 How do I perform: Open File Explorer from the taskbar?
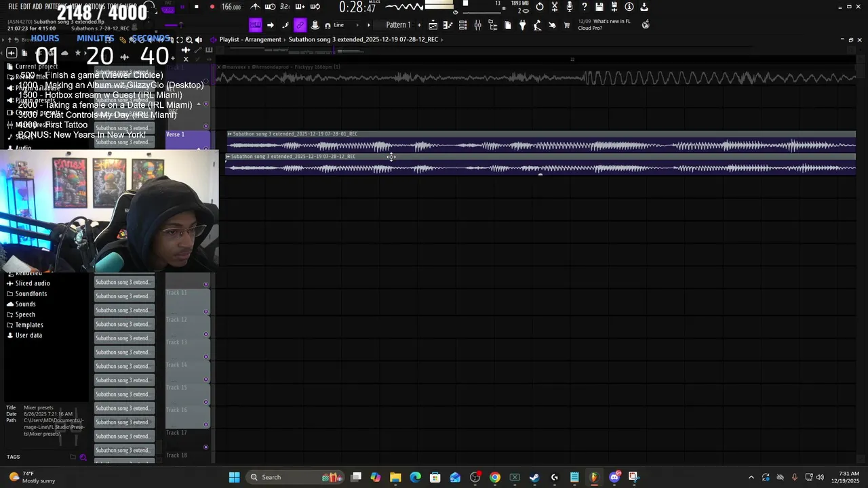(395, 477)
